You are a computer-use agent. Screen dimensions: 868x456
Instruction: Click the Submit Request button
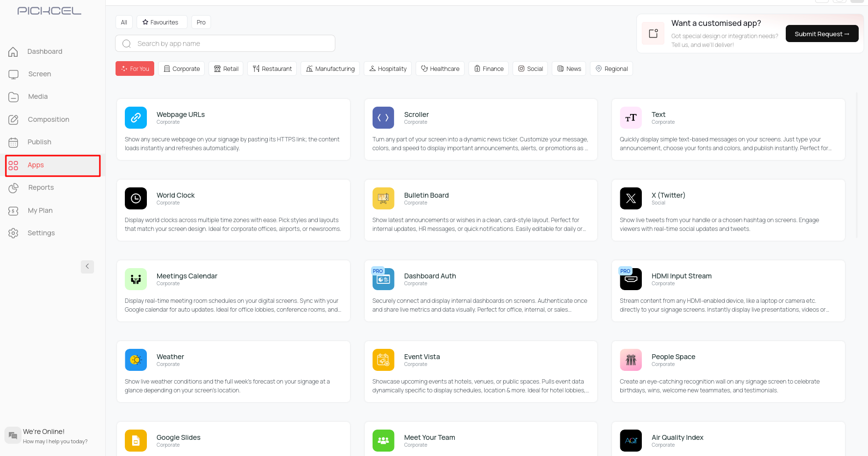(821, 34)
